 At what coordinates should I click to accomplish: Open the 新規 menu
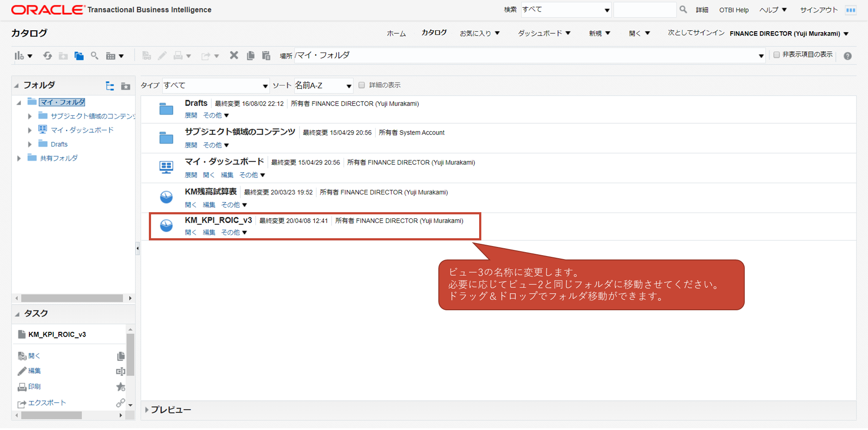pyautogui.click(x=599, y=33)
